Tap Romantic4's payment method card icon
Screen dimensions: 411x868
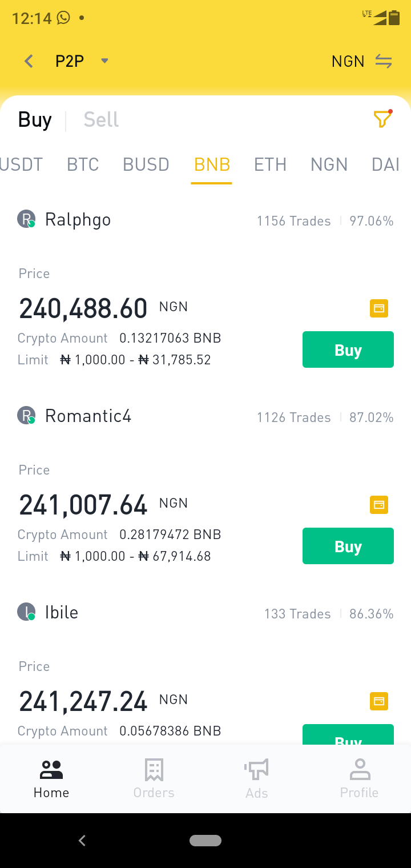pyautogui.click(x=379, y=505)
